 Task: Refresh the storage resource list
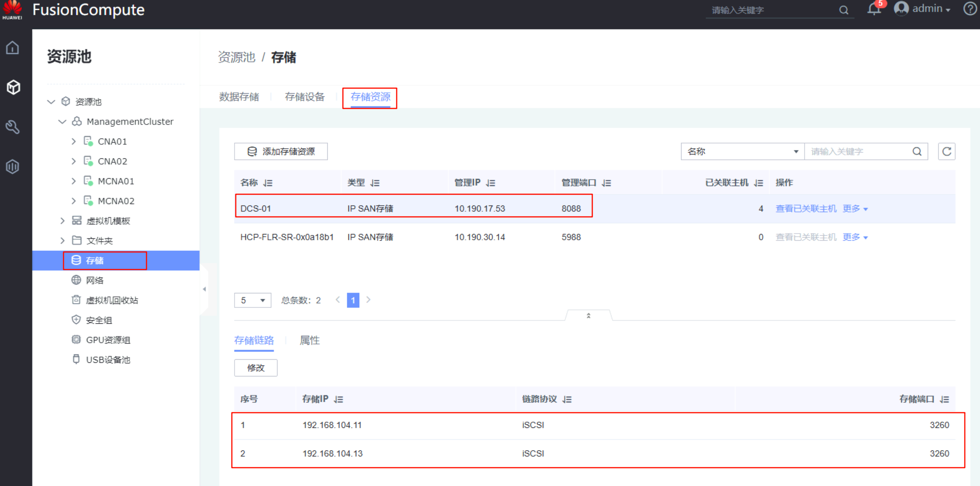[946, 151]
